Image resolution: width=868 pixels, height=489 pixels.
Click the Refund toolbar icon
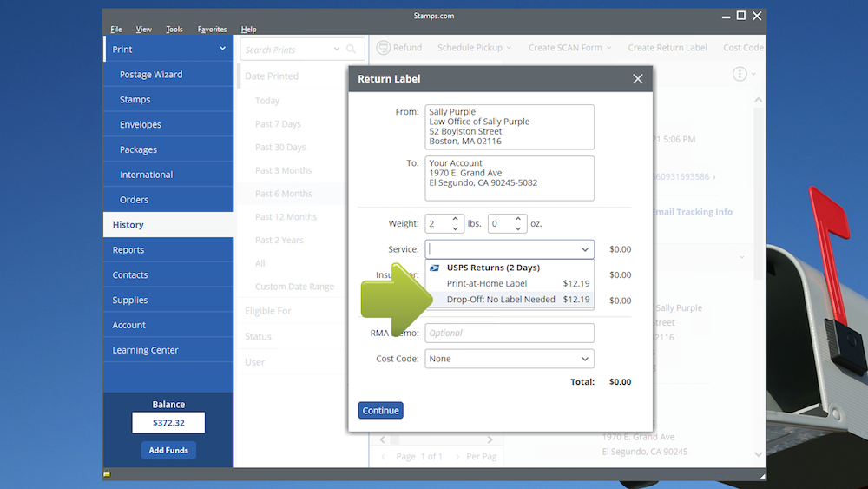(x=383, y=48)
